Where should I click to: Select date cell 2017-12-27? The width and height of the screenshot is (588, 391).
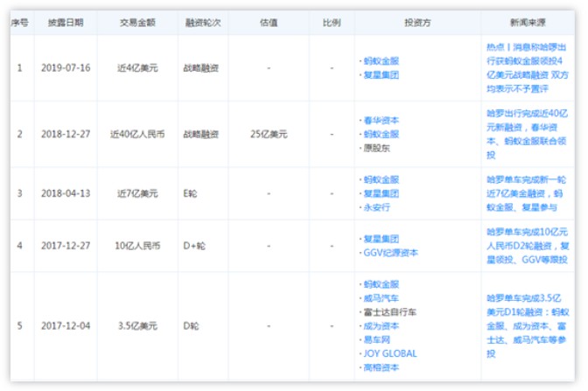tap(66, 246)
